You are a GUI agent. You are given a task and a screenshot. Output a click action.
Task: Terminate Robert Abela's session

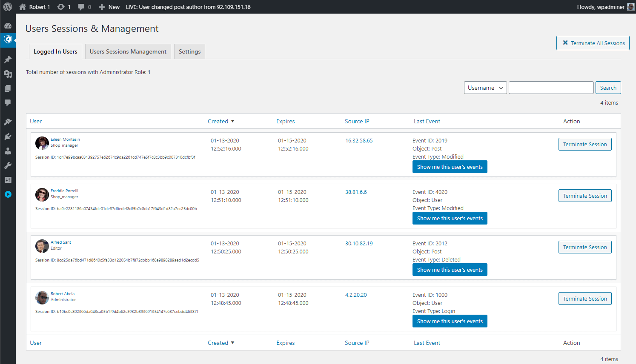click(x=584, y=299)
